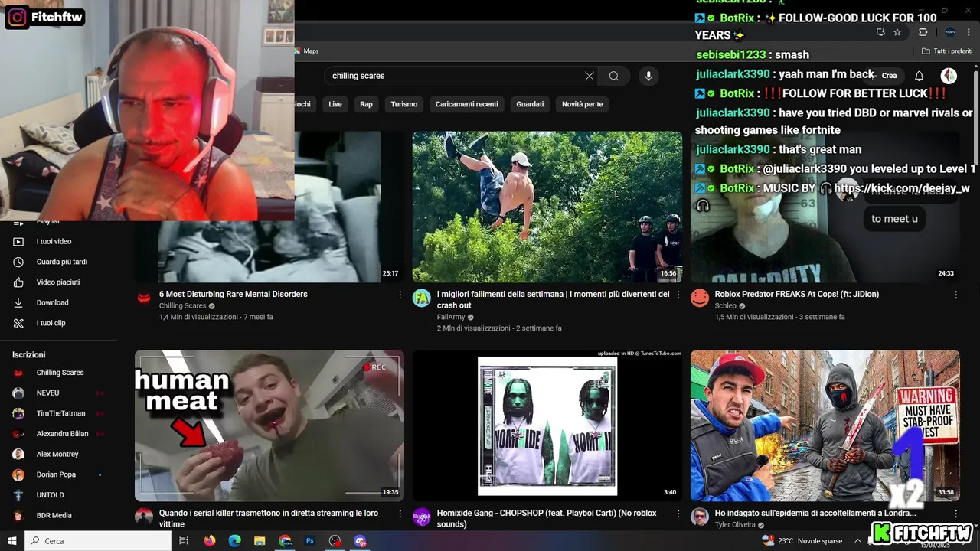Screen dimensions: 980x551
Task: Select the Rap filter chip
Action: coord(367,104)
